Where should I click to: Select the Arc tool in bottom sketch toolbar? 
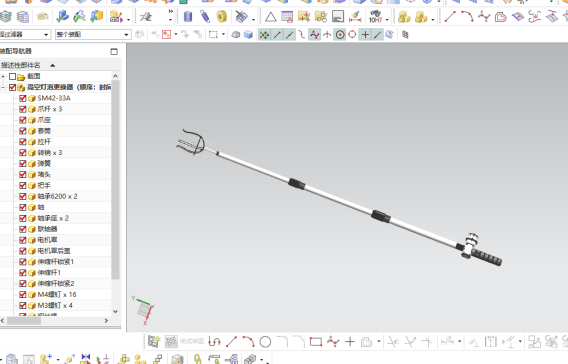[x=248, y=342]
